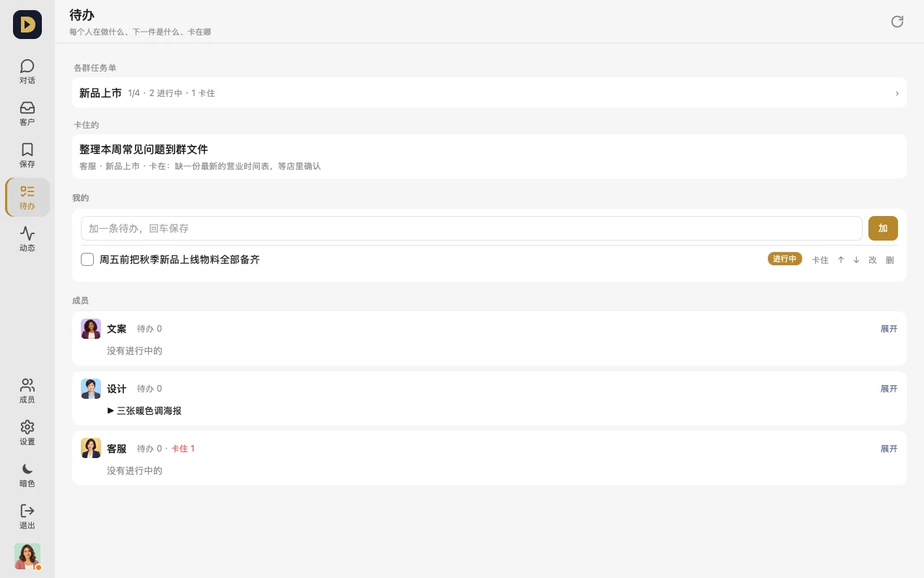The width and height of the screenshot is (924, 578).
Task: Move the task up with the arrow
Action: 841,260
